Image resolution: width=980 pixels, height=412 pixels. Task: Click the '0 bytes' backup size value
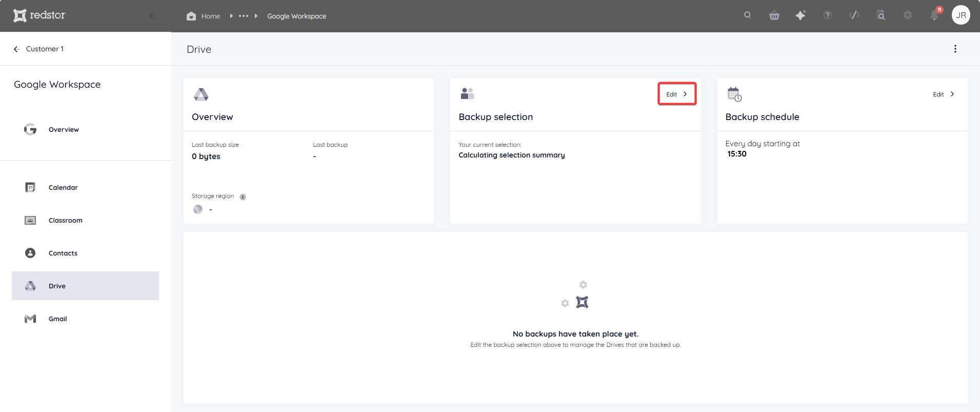coord(206,156)
